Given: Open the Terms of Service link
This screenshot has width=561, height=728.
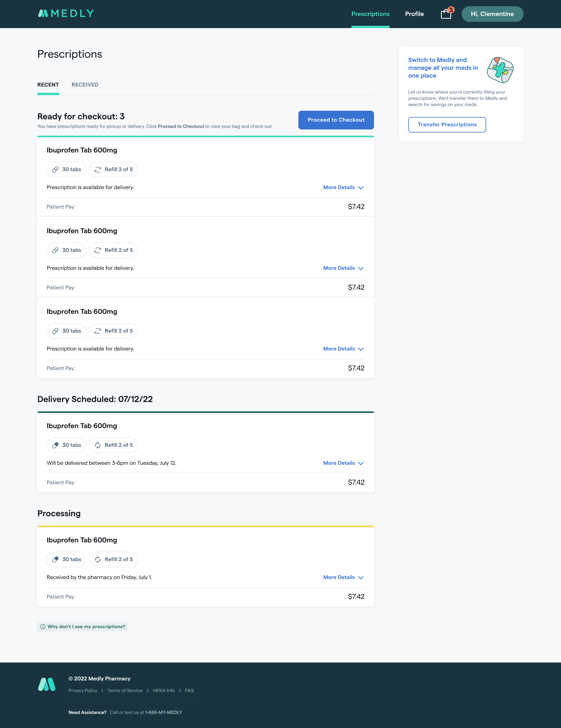Looking at the screenshot, I should click(125, 691).
